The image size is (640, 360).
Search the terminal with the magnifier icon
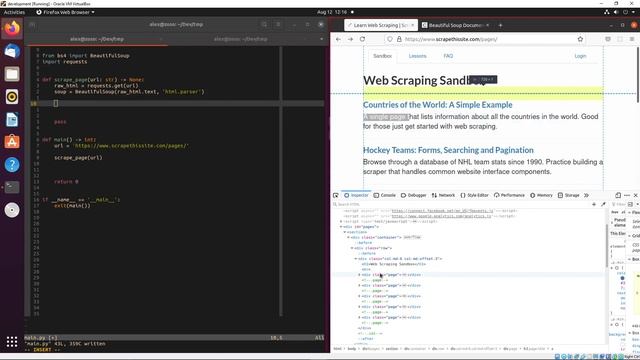[264, 24]
